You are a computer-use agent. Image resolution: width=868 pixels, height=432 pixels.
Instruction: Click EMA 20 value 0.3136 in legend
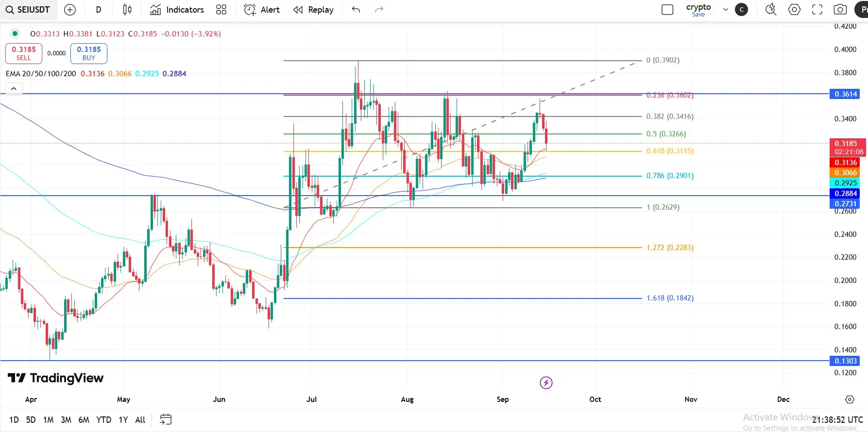click(x=92, y=74)
